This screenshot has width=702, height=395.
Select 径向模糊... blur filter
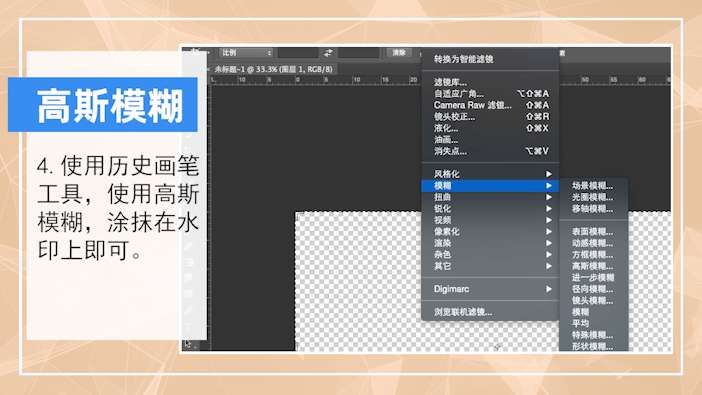coord(593,289)
